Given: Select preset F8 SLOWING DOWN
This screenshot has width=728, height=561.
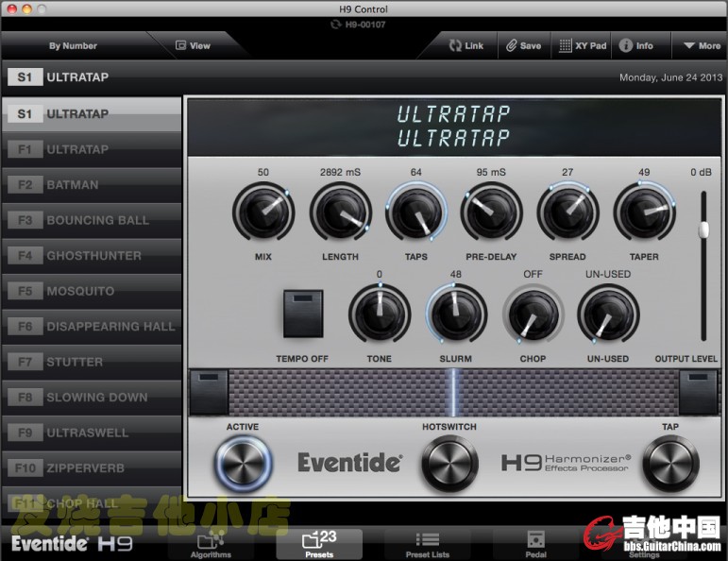Looking at the screenshot, I should click(x=92, y=397).
